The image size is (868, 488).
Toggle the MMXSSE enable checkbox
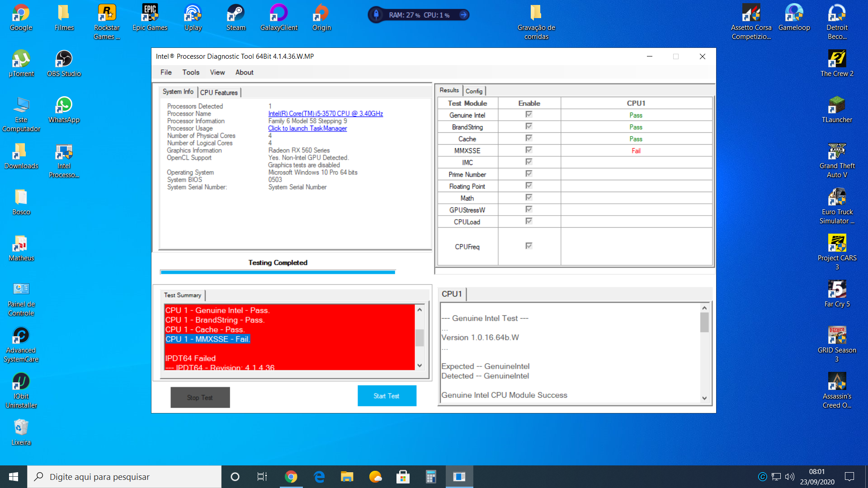click(528, 150)
